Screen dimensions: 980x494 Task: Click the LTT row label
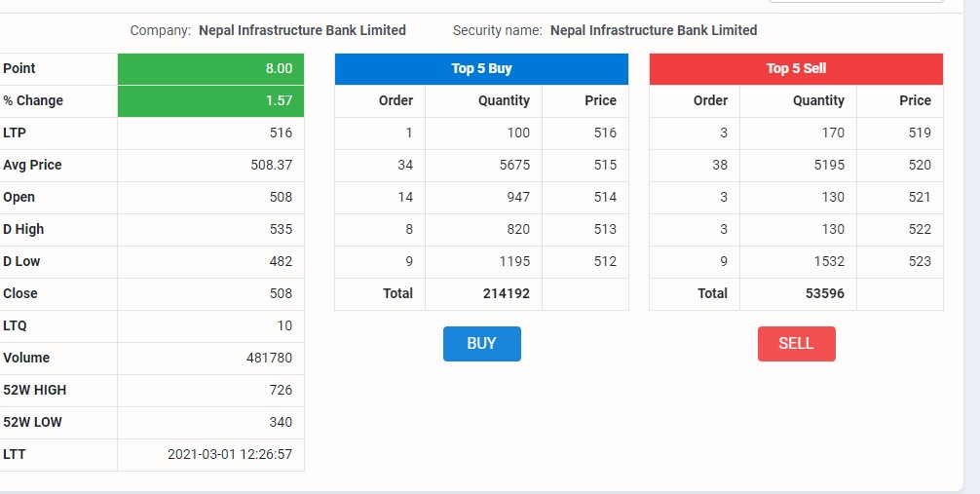tap(15, 455)
